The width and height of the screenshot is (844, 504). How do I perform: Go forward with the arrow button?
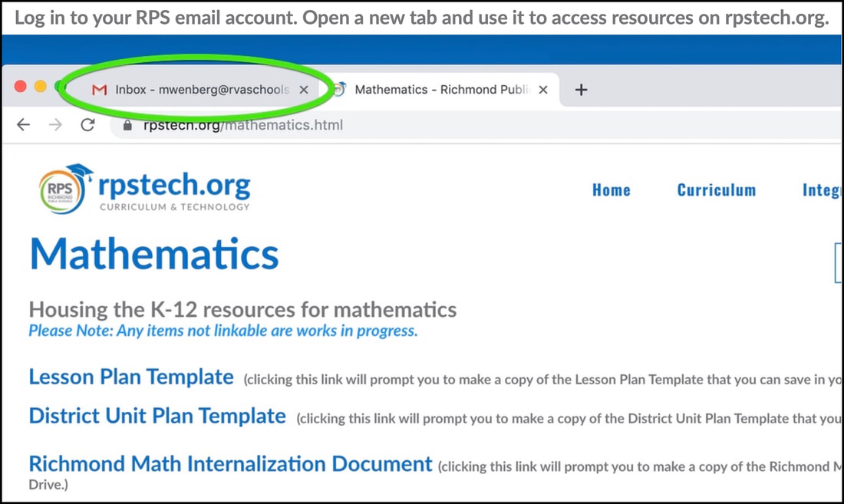pos(55,125)
